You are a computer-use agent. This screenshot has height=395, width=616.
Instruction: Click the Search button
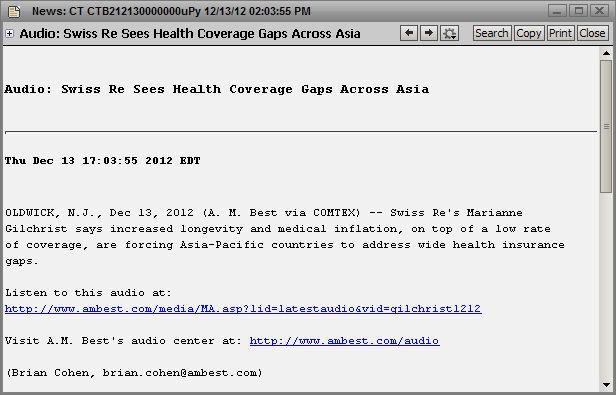(x=492, y=33)
